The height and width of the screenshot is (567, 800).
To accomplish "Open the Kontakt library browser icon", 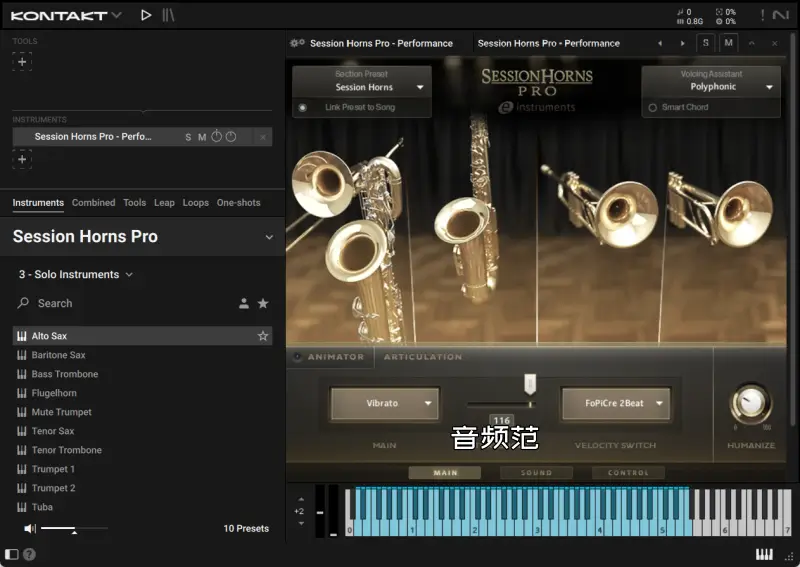I will click(168, 15).
